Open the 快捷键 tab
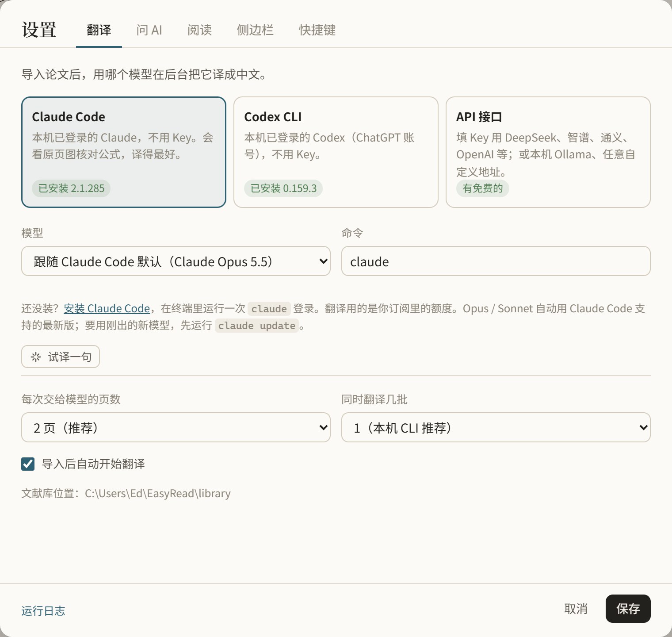The height and width of the screenshot is (637, 672). (x=317, y=30)
